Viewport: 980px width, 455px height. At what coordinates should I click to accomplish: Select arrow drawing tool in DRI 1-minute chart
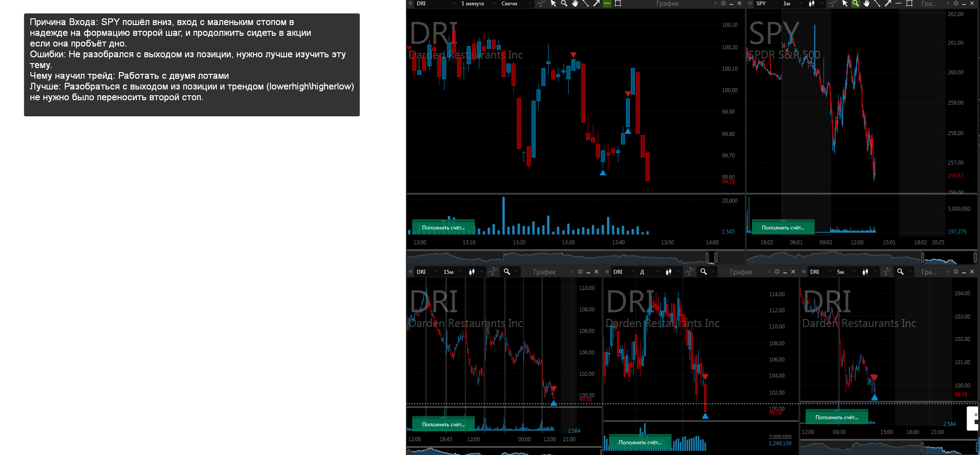pos(596,4)
